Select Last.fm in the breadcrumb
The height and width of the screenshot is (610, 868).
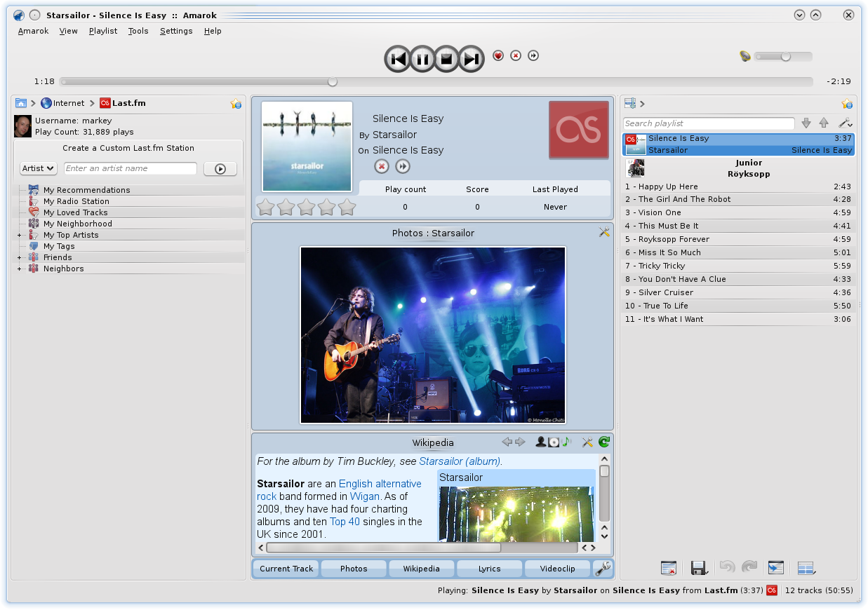coord(123,103)
